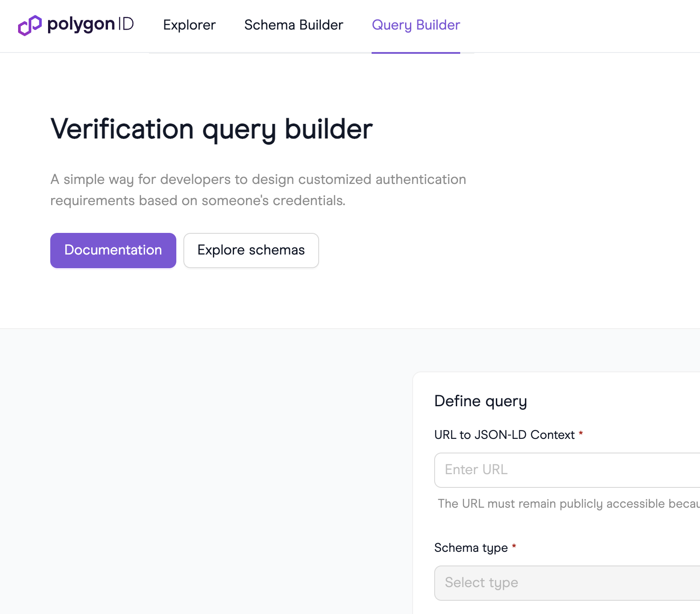Open the Select type schema dropdown
Image resolution: width=700 pixels, height=614 pixels.
[567, 583]
